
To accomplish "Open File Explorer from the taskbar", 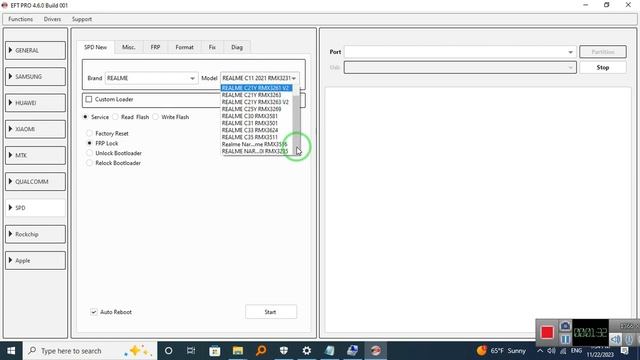I will tap(238, 351).
